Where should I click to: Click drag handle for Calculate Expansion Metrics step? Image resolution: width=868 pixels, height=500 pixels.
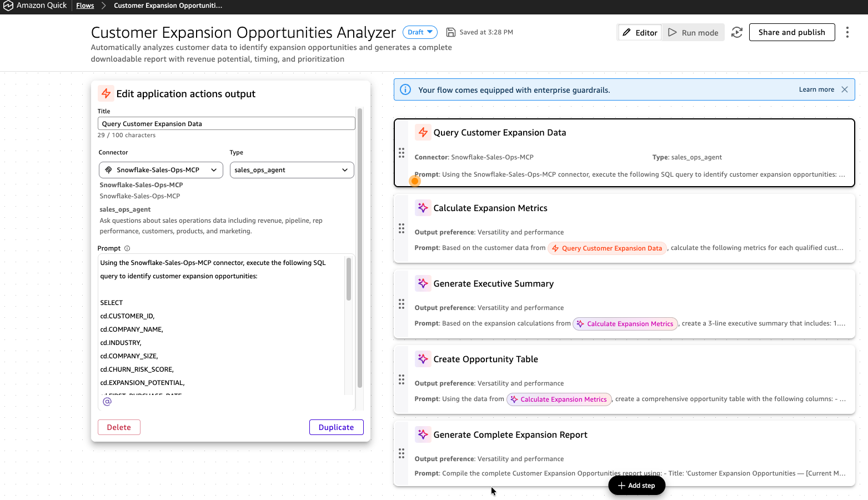coord(402,228)
